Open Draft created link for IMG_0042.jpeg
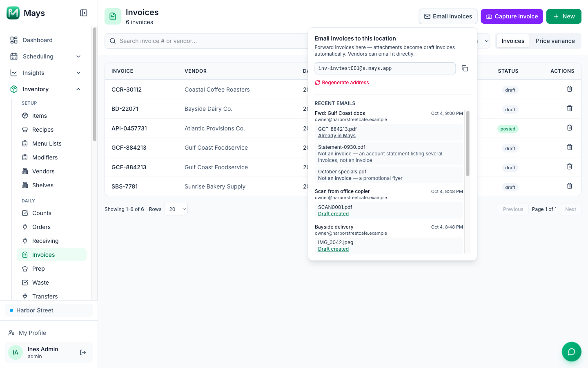The width and height of the screenshot is (588, 368). 333,249
